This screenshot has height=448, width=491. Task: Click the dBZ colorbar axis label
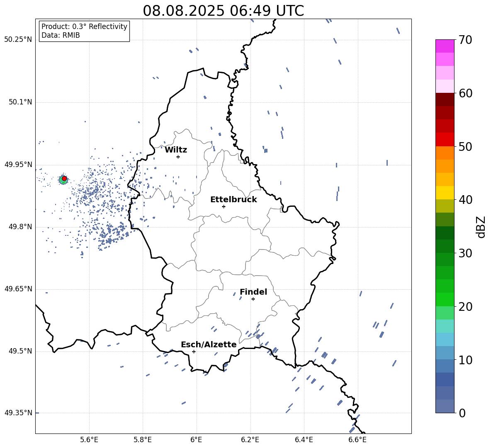click(481, 227)
